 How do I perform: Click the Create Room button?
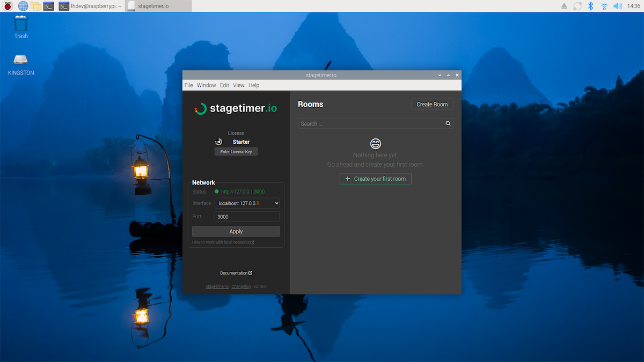coord(432,104)
